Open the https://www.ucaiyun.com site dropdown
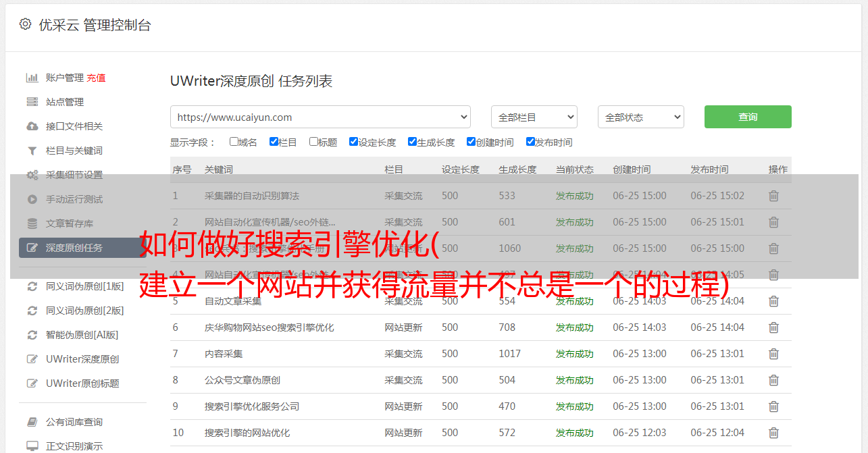The image size is (868, 453). click(320, 117)
